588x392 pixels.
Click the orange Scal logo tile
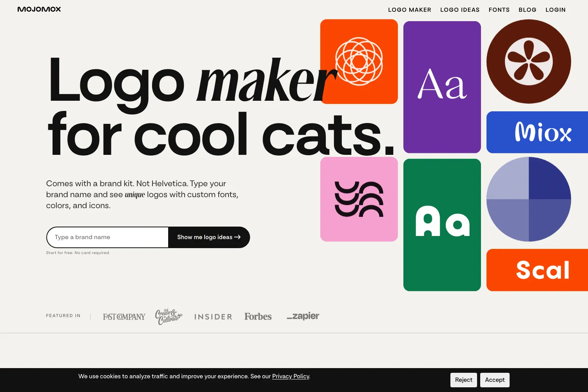(537, 270)
